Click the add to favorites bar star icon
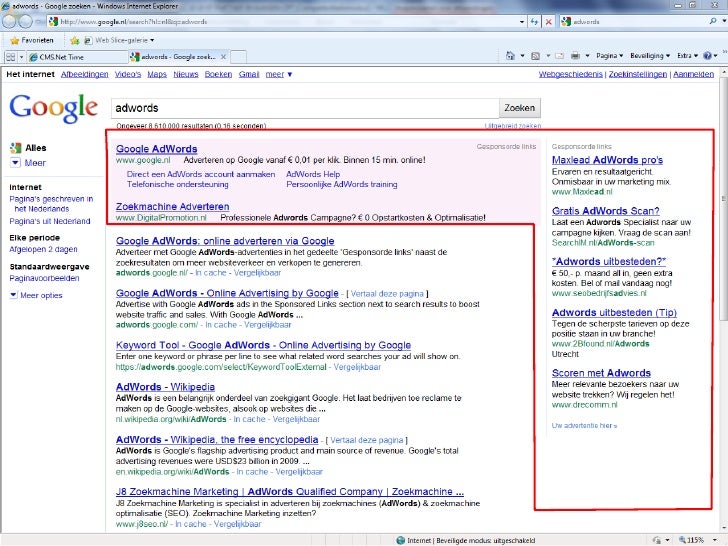728x546 pixels. [x=74, y=40]
